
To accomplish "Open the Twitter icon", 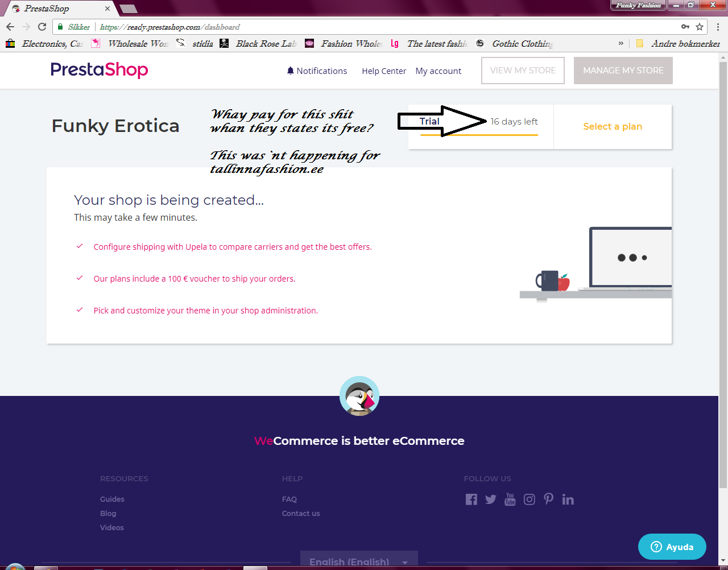I will (x=491, y=499).
